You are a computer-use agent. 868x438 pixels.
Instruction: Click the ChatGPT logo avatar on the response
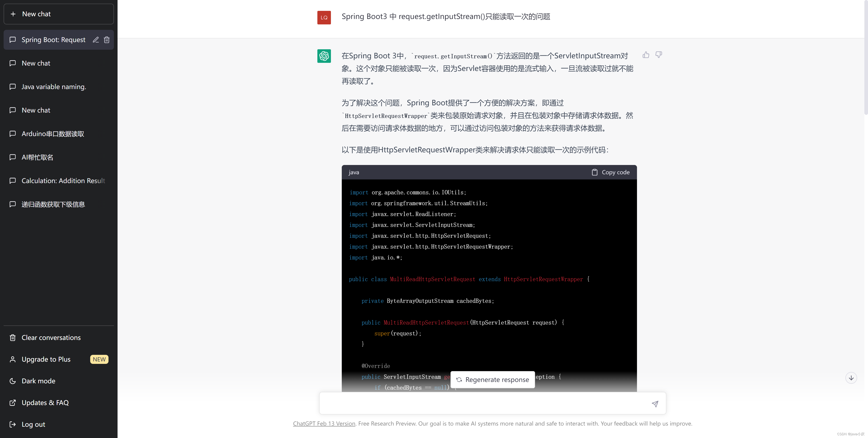324,56
